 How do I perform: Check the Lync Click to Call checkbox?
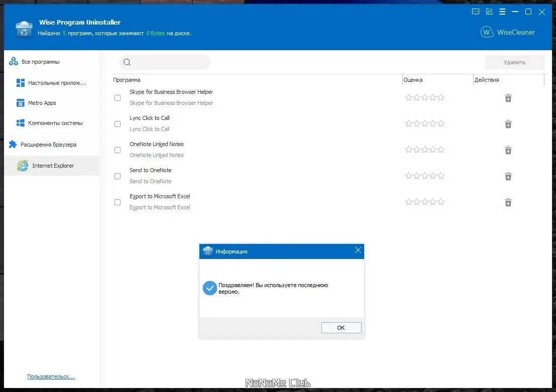pos(118,124)
